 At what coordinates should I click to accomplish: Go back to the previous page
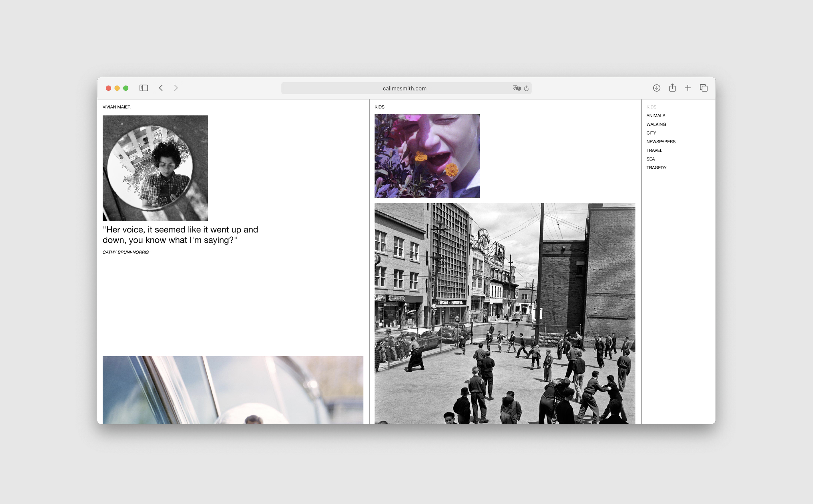[161, 88]
